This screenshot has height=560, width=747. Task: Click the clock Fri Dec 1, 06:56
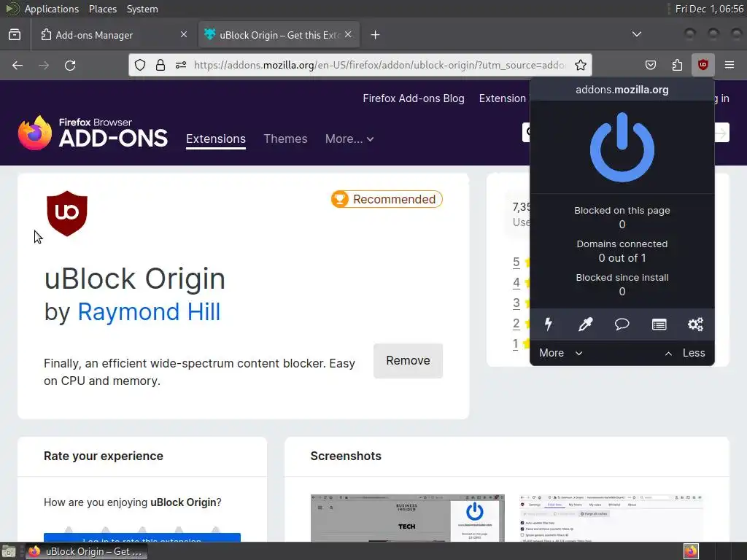click(x=709, y=9)
